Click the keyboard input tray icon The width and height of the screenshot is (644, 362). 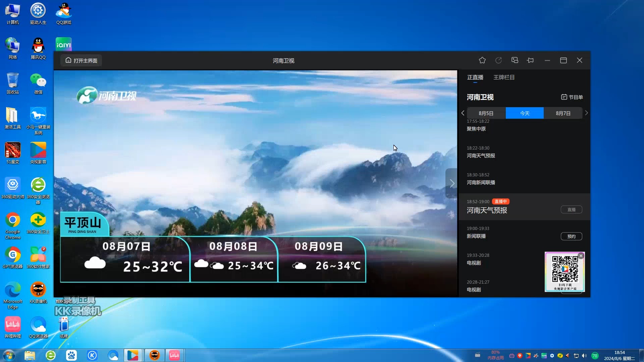point(478,355)
